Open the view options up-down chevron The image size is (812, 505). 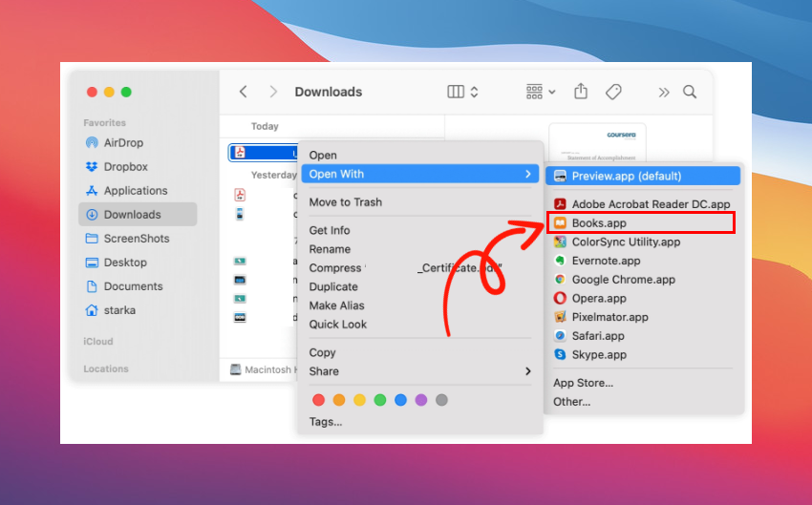tap(474, 92)
